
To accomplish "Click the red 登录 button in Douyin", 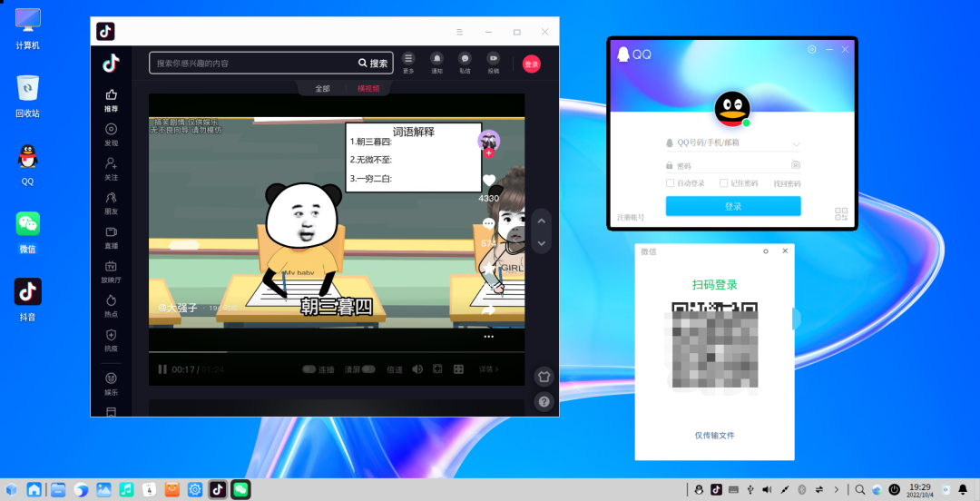I will (531, 64).
